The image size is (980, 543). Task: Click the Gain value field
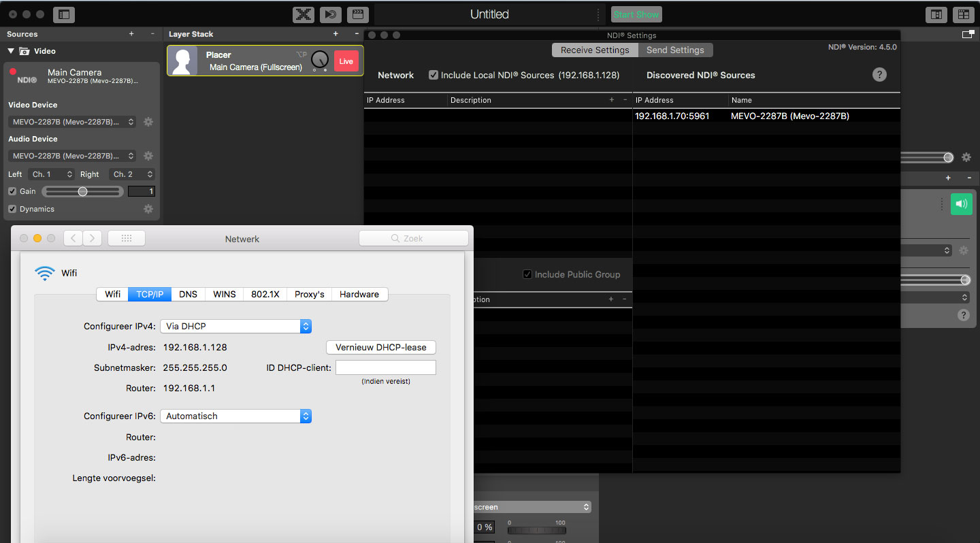142,192
